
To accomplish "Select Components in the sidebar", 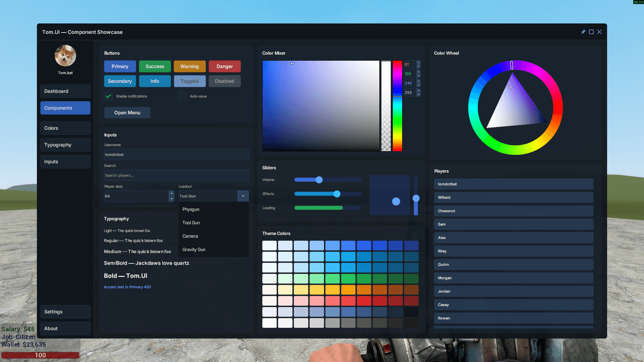I will pyautogui.click(x=65, y=108).
